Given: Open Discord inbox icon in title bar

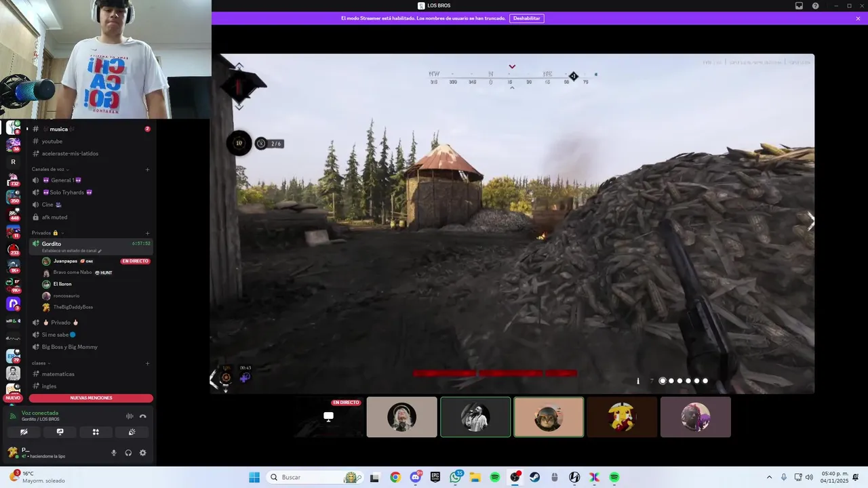Looking at the screenshot, I should click(799, 5).
